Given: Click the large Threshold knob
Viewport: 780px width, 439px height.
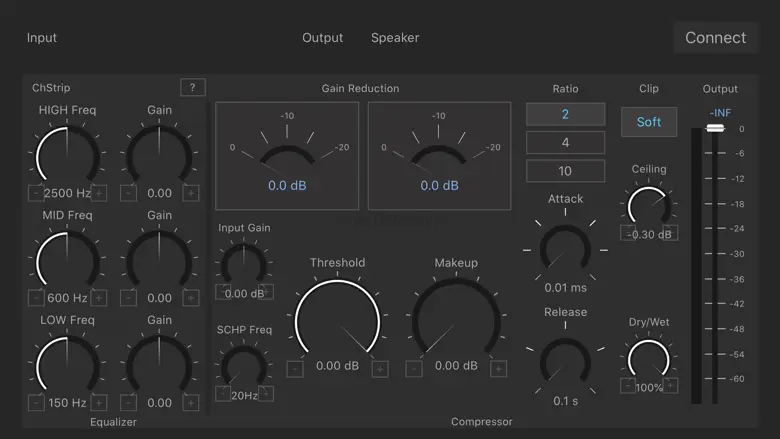Looking at the screenshot, I should [338, 322].
